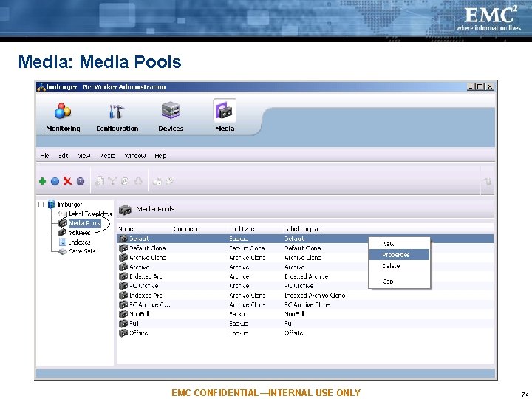Click the lmburger server icon in the tree

click(51, 204)
